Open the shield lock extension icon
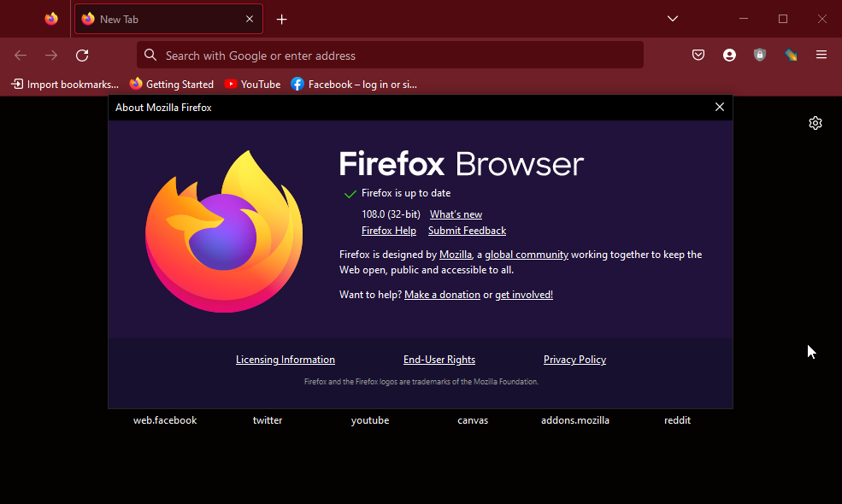This screenshot has height=504, width=842. 759,55
